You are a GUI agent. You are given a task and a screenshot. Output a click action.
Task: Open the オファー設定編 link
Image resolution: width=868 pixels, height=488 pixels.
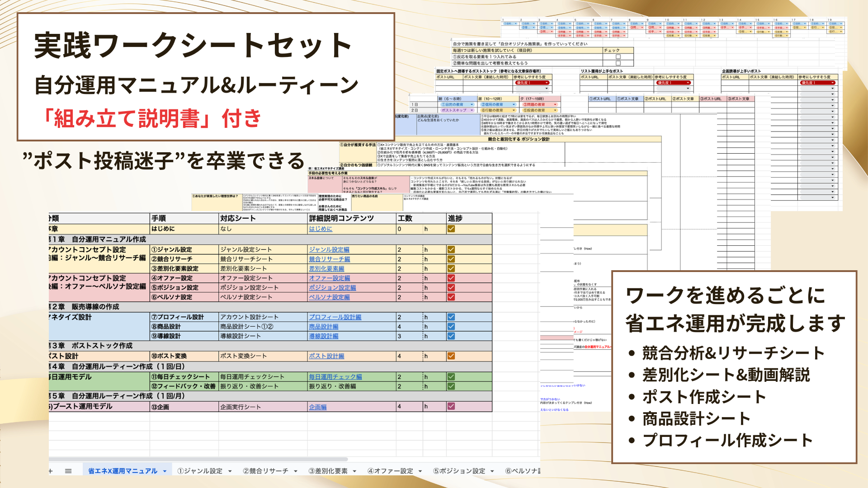pyautogui.click(x=330, y=278)
